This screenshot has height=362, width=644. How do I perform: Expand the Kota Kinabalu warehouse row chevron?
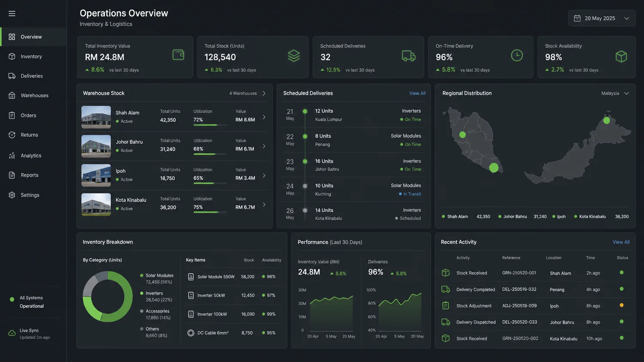click(264, 205)
